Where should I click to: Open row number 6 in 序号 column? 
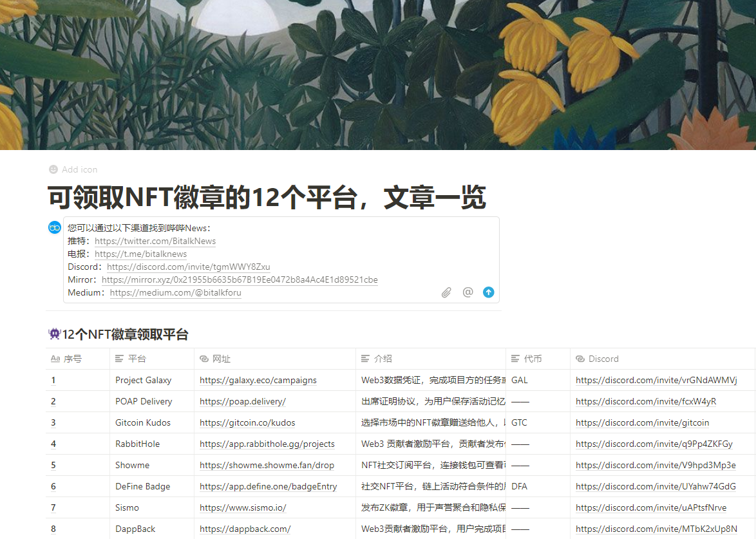coord(53,486)
